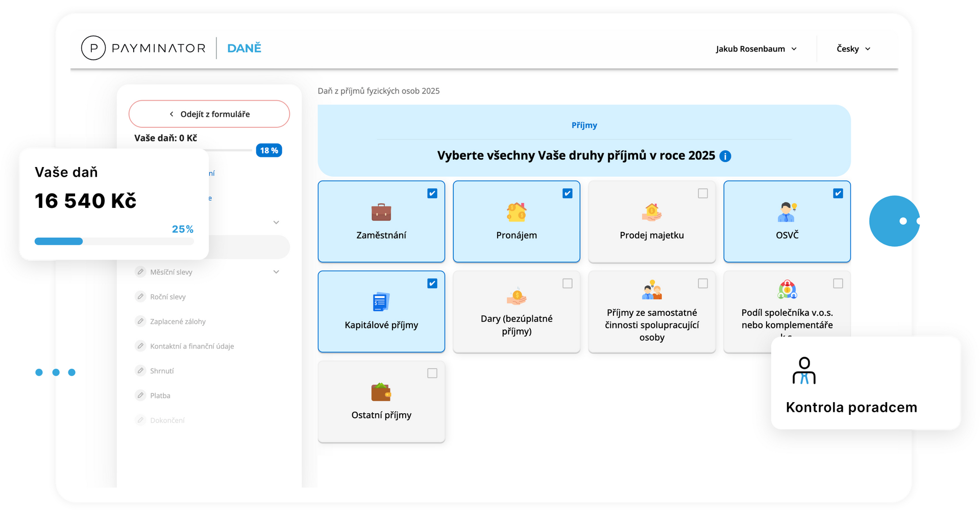Expand the sidebar section chevron above Měsíční slevy
The height and width of the screenshot is (516, 980).
coord(276,222)
